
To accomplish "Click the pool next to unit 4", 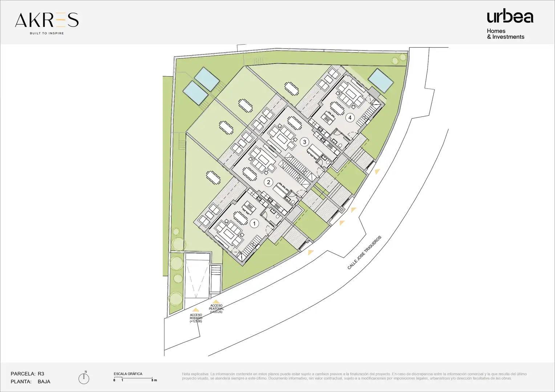I will click(381, 80).
